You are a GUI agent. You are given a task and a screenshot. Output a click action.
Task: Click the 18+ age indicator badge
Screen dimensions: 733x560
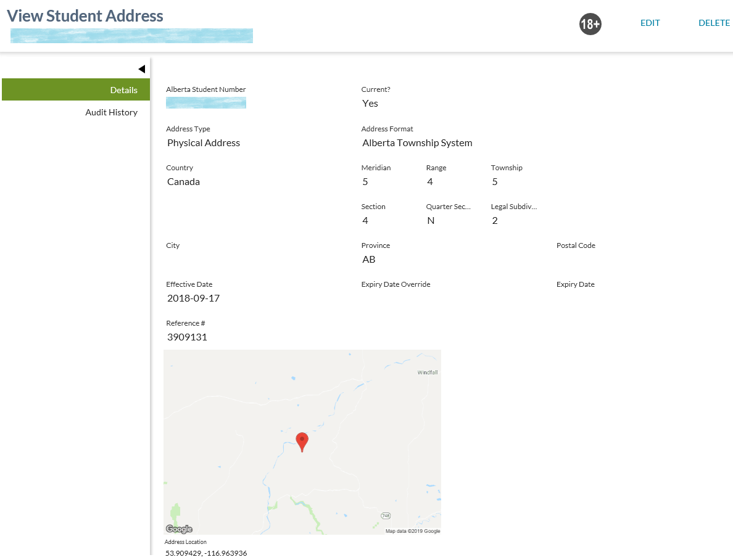(590, 24)
